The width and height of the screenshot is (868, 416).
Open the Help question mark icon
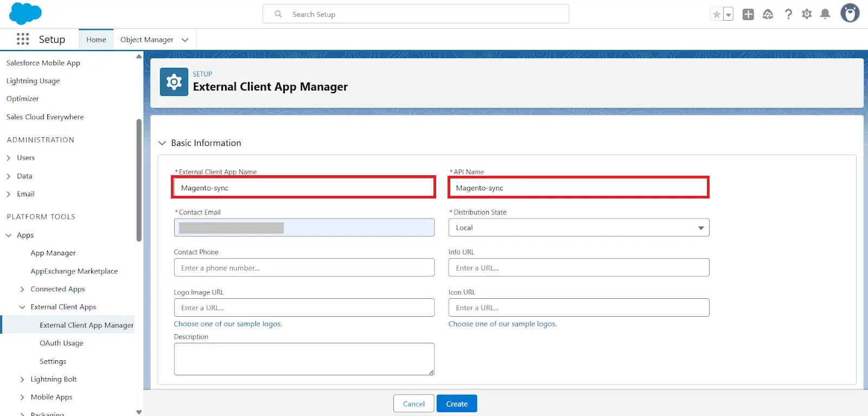(788, 14)
